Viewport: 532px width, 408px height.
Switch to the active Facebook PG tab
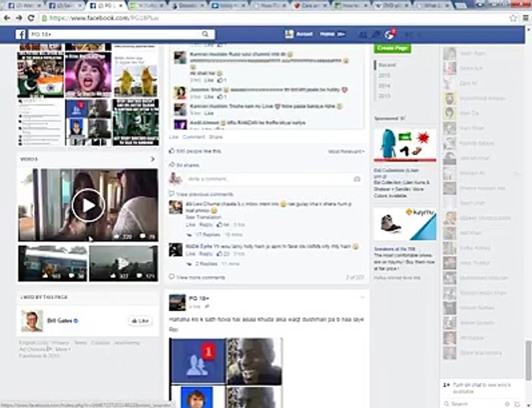point(107,6)
